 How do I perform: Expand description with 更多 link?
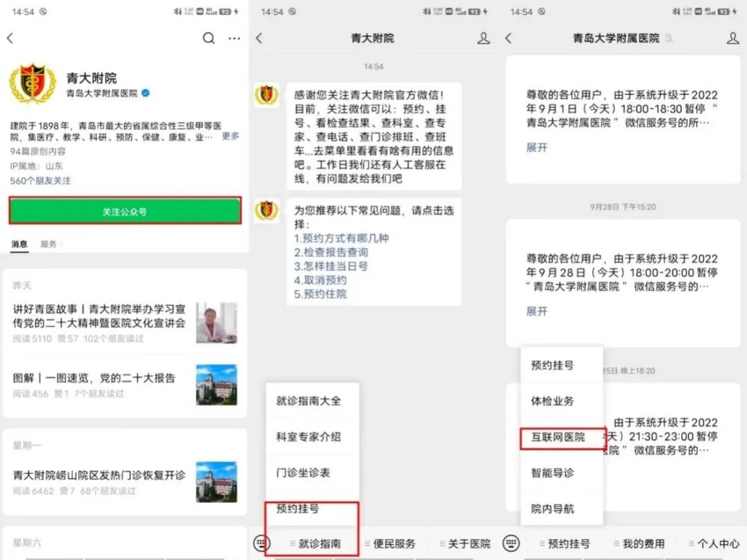[230, 136]
